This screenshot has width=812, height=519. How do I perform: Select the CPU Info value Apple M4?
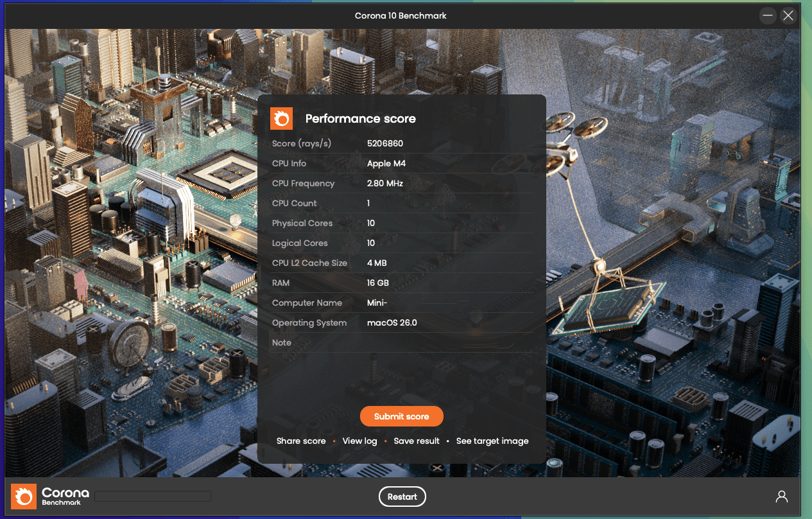pyautogui.click(x=386, y=163)
